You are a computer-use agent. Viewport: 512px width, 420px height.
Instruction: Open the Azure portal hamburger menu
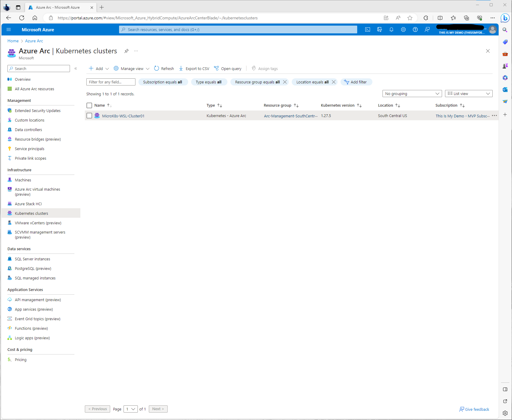point(9,29)
